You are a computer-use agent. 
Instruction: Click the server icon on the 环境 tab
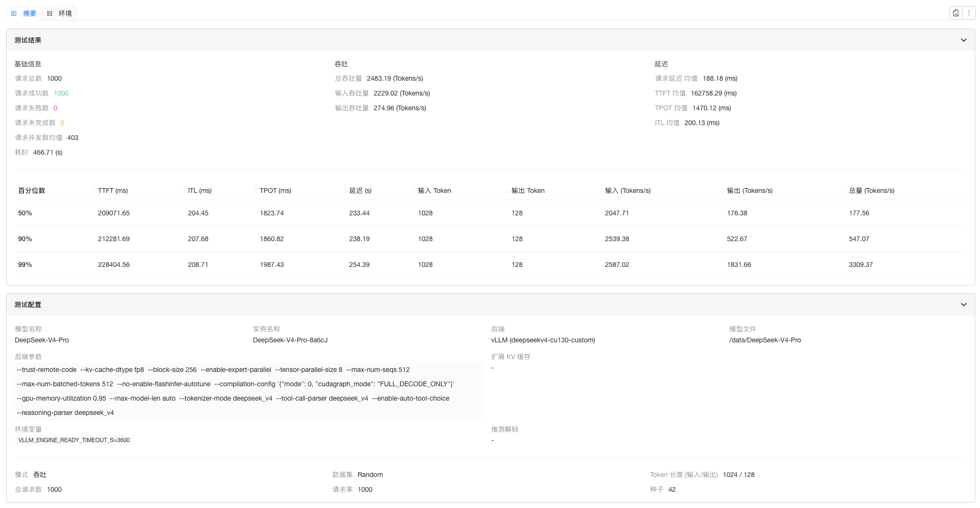pos(50,13)
